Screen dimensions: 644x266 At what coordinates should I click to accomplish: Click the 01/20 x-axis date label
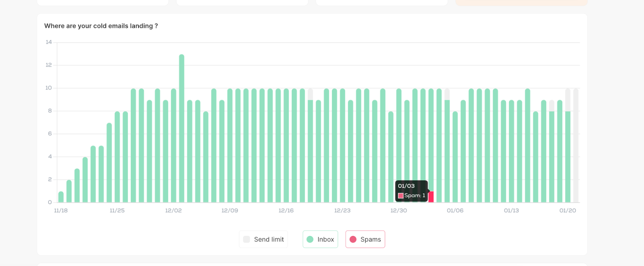click(568, 211)
